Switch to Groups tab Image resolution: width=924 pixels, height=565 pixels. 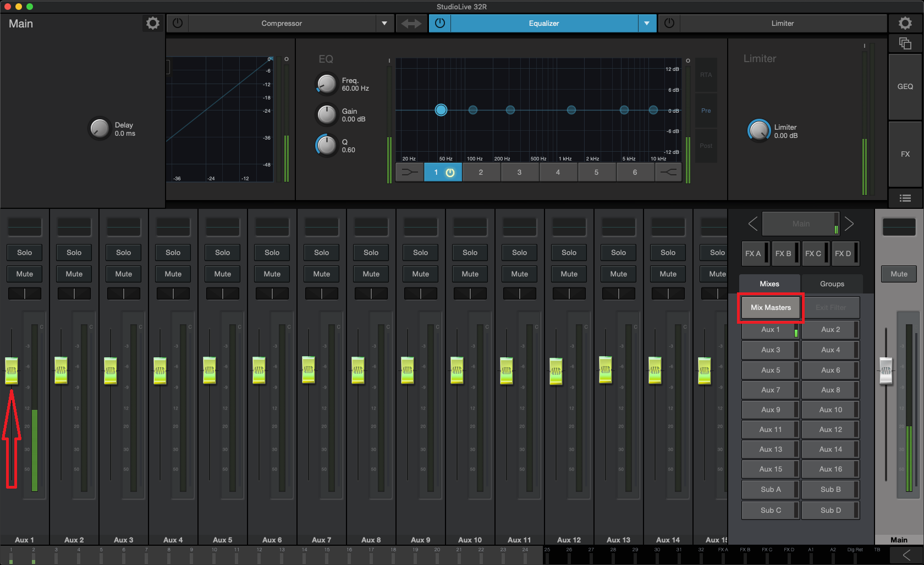point(832,284)
